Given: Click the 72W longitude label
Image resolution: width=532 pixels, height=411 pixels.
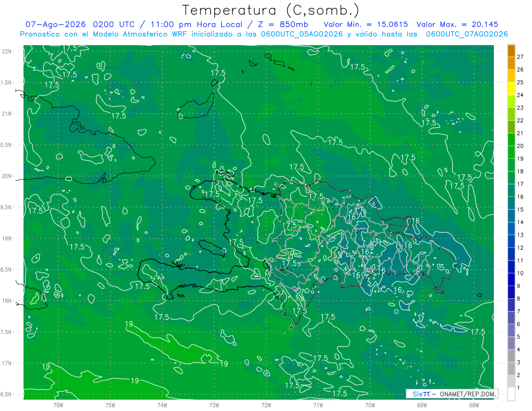Looking at the screenshot, I should click(x=266, y=405).
